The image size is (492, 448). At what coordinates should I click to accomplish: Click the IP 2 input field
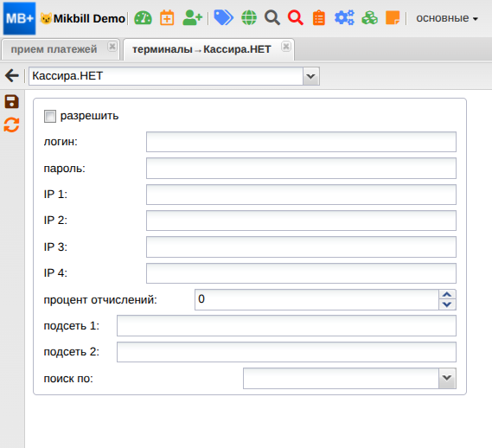(301, 221)
